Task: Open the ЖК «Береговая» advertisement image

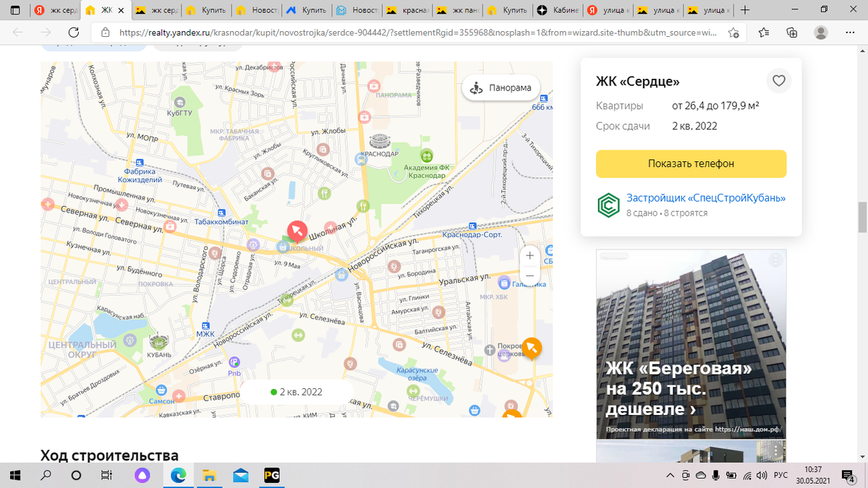Action: [691, 344]
